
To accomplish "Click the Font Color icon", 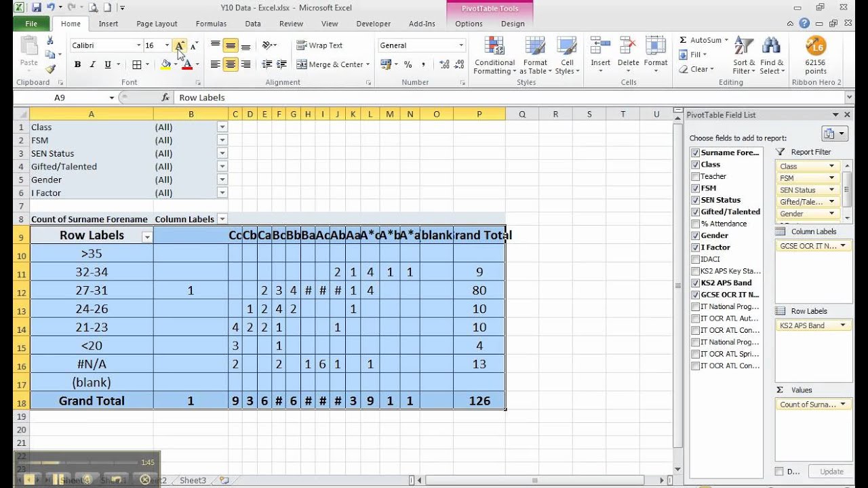I will click(x=187, y=64).
